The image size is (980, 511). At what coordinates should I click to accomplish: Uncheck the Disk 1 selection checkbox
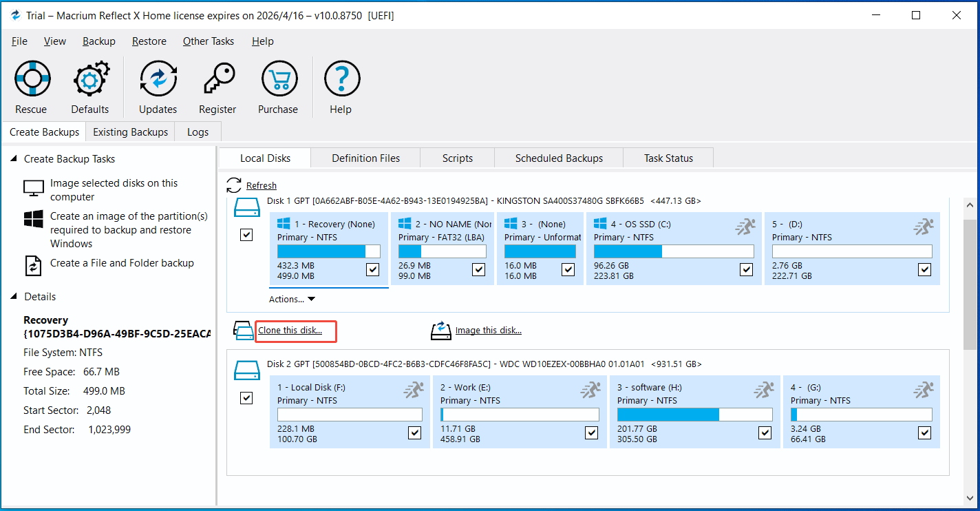pos(246,234)
